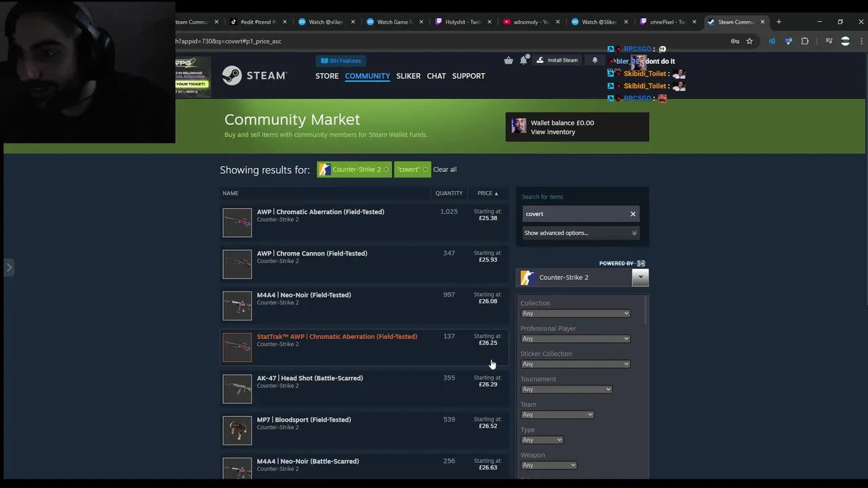Click the MP7 Bloodsport item thumbnail
Viewport: 868px width, 488px height.
coord(237,430)
